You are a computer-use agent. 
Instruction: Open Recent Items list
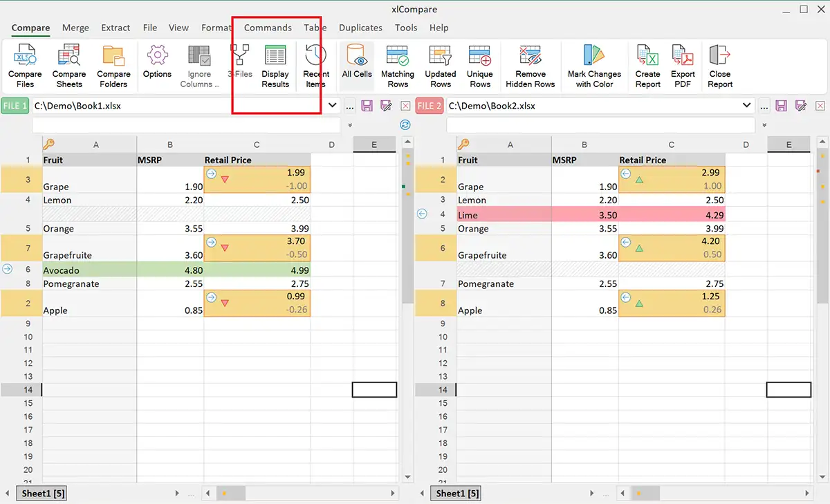click(x=315, y=66)
